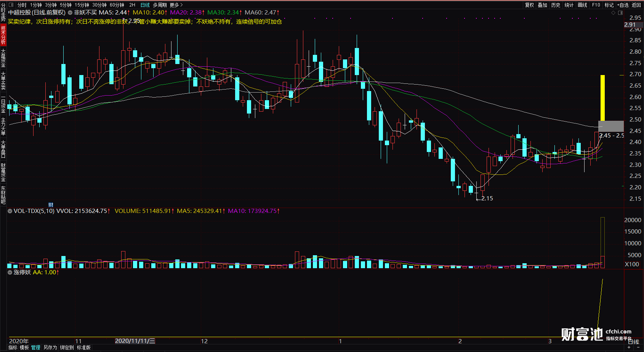
Task: Click the yellow signal bar on chart
Action: click(x=602, y=98)
